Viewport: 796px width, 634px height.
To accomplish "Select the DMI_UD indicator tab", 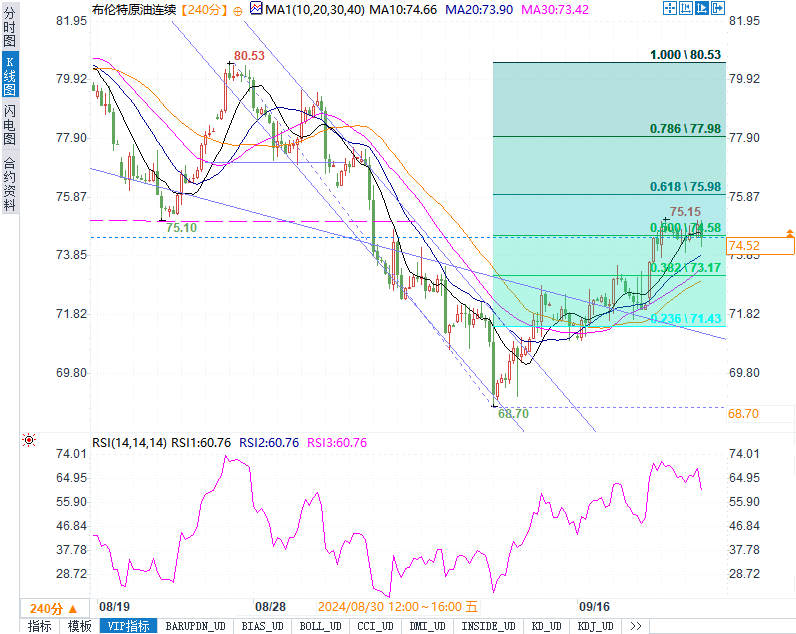I will (x=427, y=626).
